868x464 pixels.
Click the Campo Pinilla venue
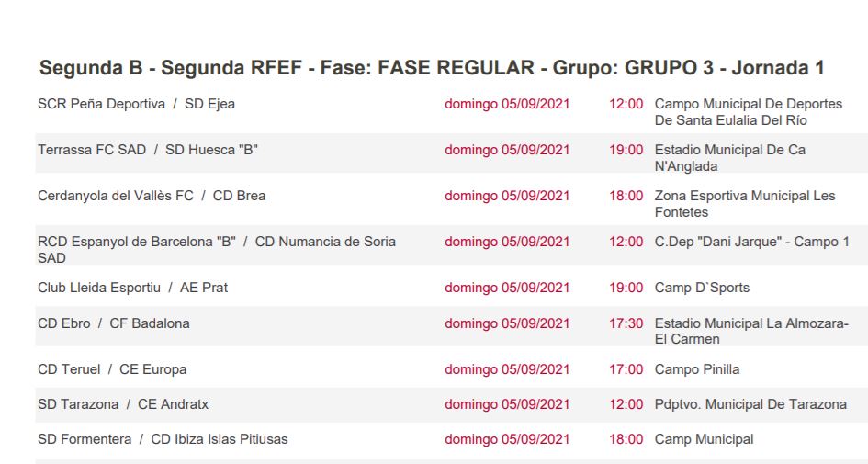pos(696,369)
